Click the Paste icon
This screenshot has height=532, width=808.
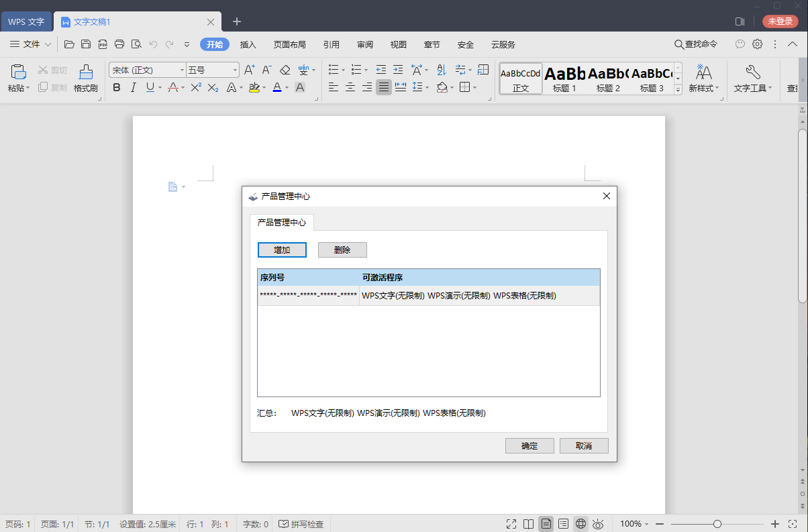tap(17, 71)
